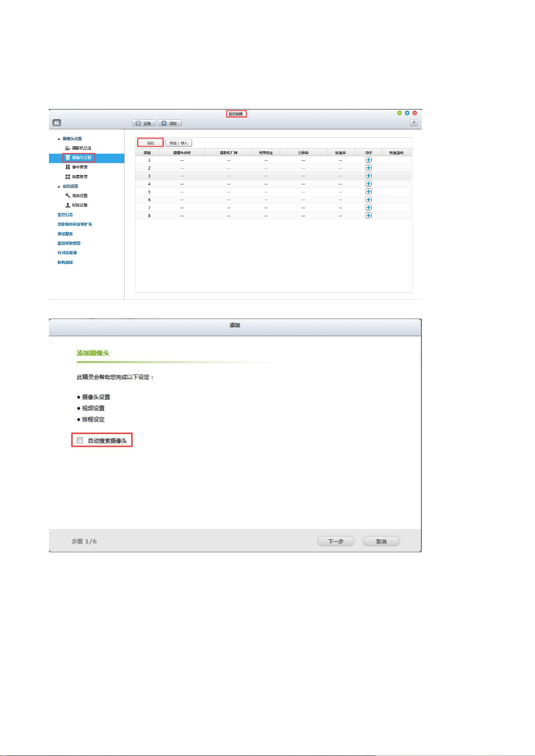Click the 添加 add button
The image size is (535, 756).
click(150, 143)
